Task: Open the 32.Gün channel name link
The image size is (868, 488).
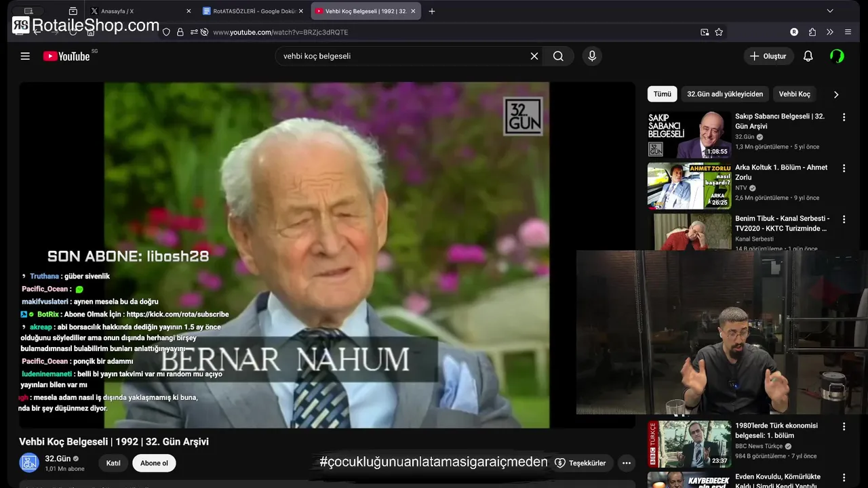Action: [58, 459]
